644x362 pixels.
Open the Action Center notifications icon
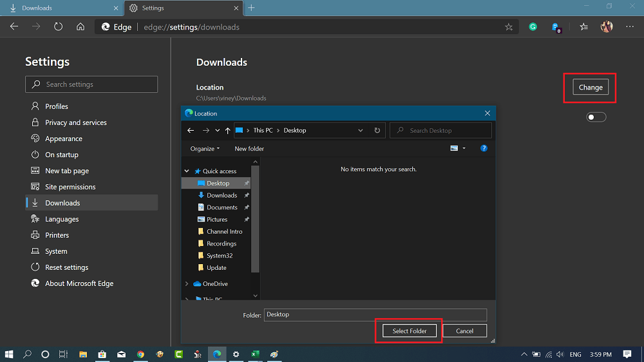click(x=627, y=354)
